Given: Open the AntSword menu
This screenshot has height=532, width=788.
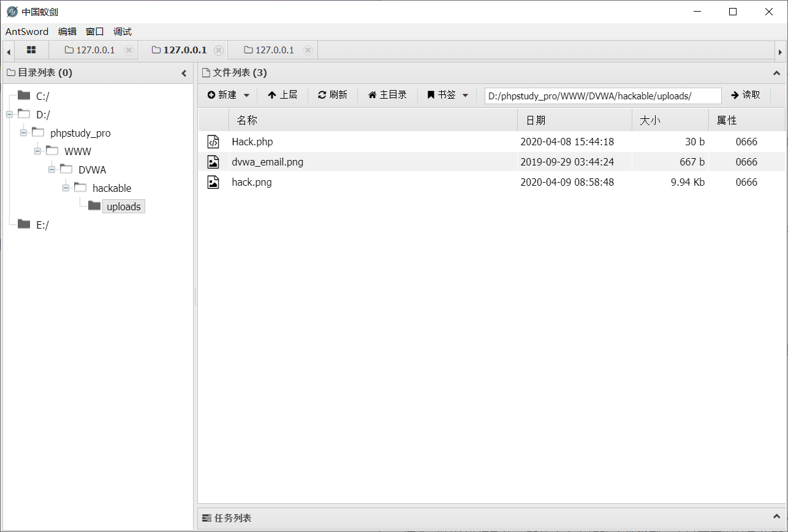Looking at the screenshot, I should (x=27, y=32).
